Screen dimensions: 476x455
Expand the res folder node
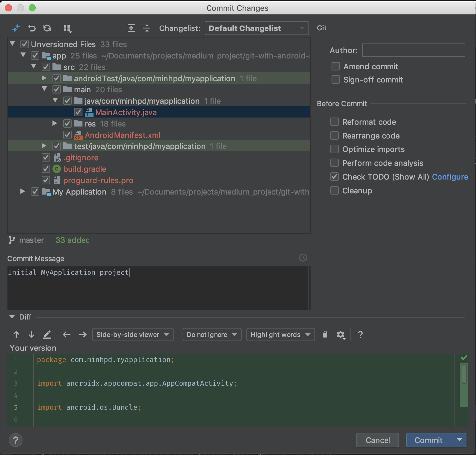pyautogui.click(x=55, y=124)
